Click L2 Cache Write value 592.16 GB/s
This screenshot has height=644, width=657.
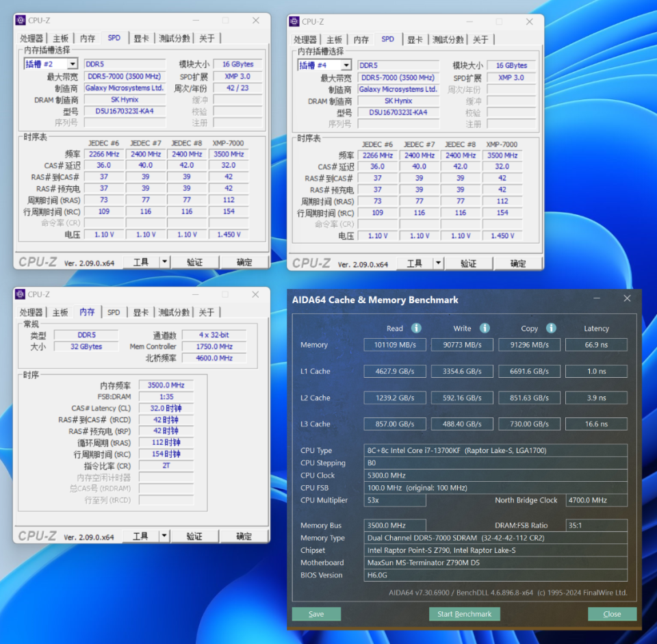click(x=462, y=398)
